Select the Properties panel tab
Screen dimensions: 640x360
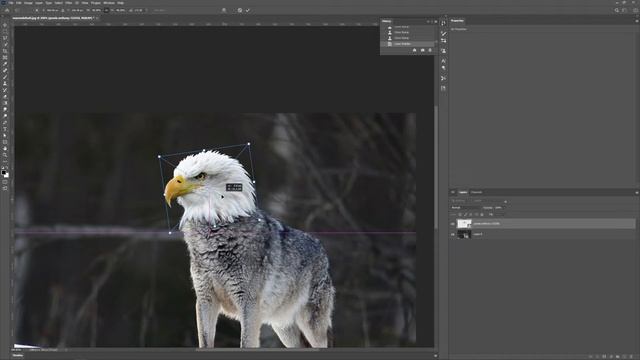point(457,20)
